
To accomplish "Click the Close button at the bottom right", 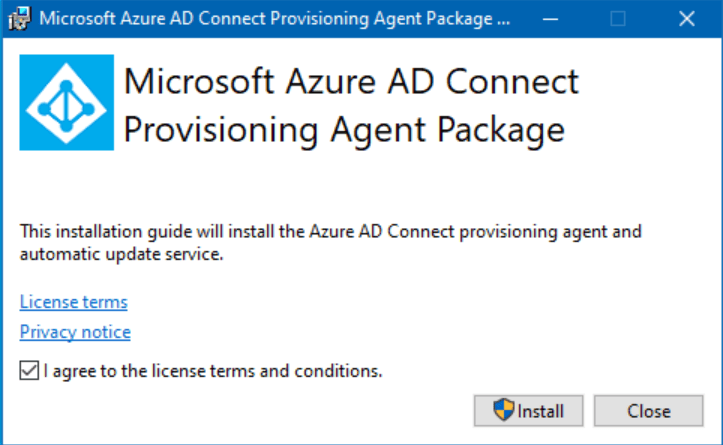I will pos(648,410).
